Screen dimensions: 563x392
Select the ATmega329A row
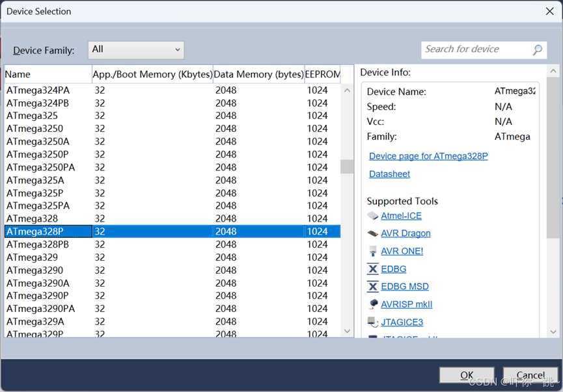172,321
